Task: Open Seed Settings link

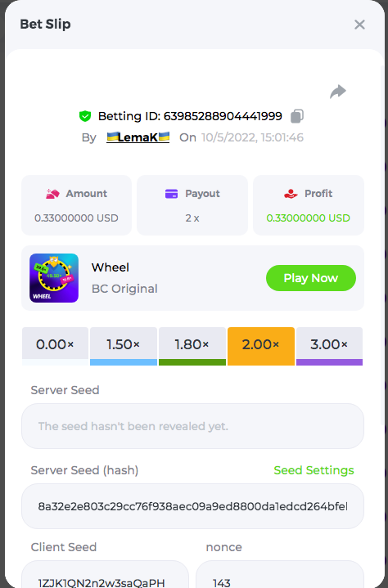Action: [x=314, y=470]
